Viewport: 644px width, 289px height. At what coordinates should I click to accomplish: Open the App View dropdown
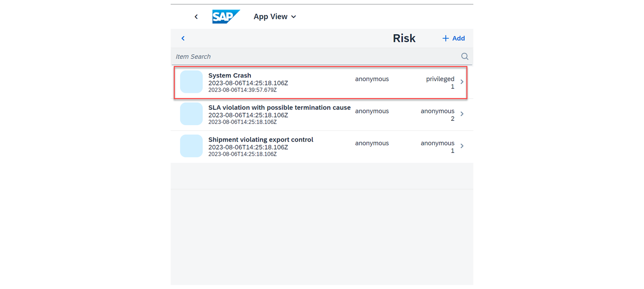tap(275, 17)
